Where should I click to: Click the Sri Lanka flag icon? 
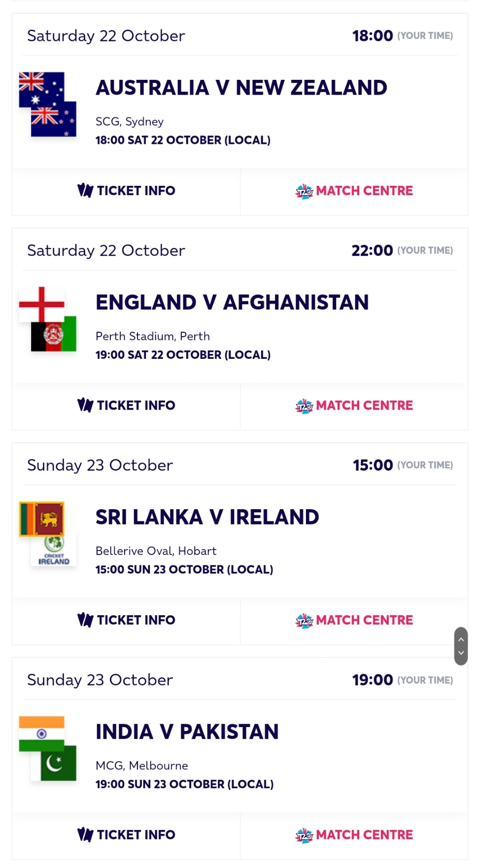(41, 518)
